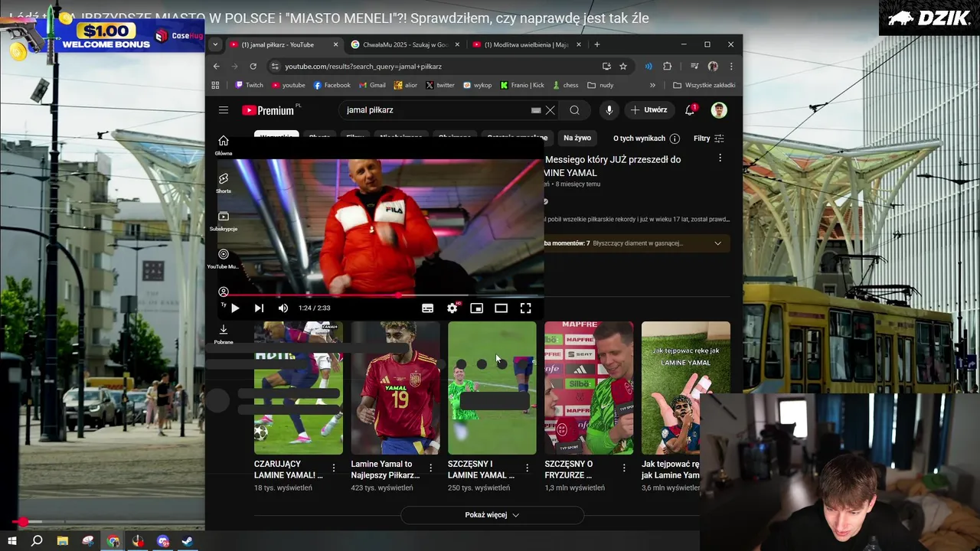Expand key moments chevron in result
This screenshot has height=551, width=980.
pyautogui.click(x=717, y=243)
